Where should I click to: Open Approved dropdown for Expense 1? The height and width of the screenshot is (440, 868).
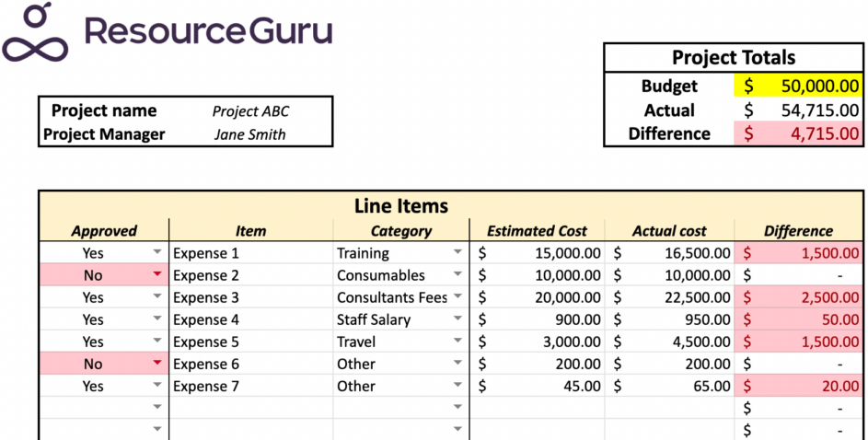(x=157, y=253)
